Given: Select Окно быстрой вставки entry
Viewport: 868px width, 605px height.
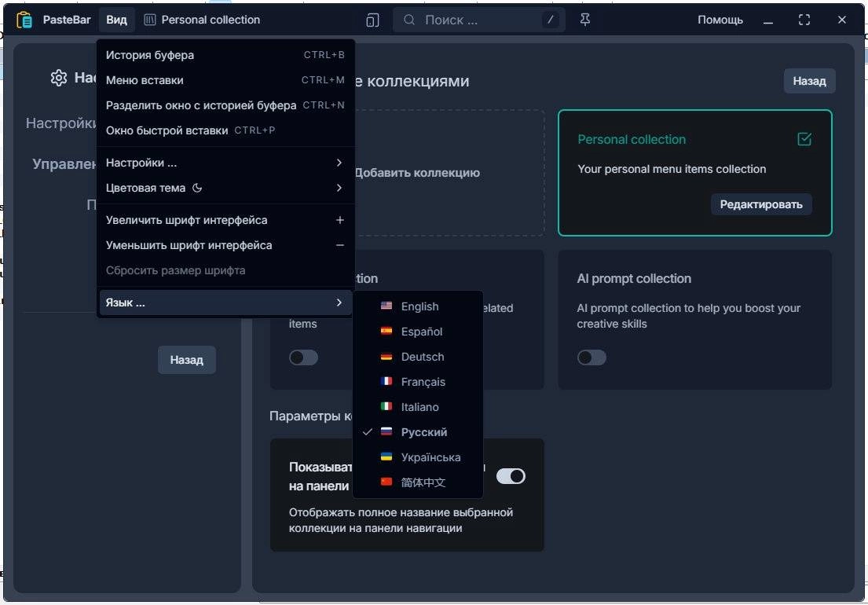Looking at the screenshot, I should point(225,130).
